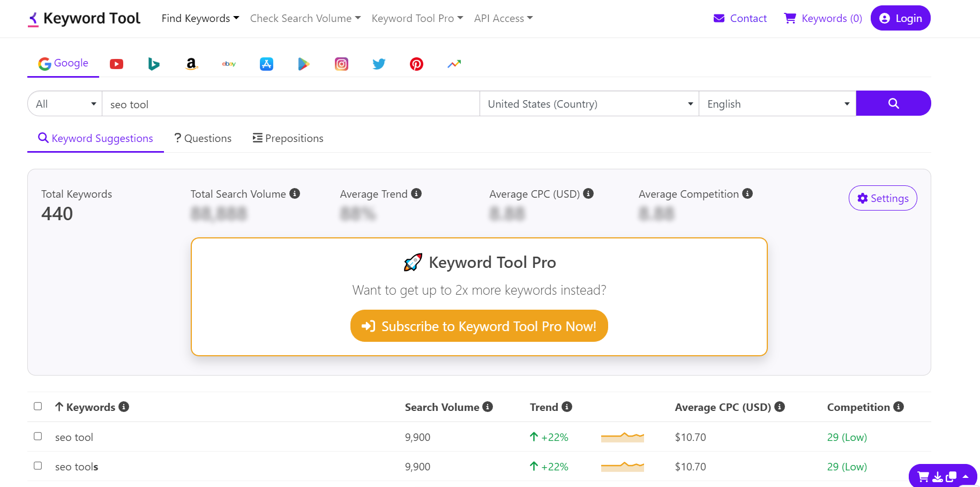Open the Contact link

tap(740, 18)
